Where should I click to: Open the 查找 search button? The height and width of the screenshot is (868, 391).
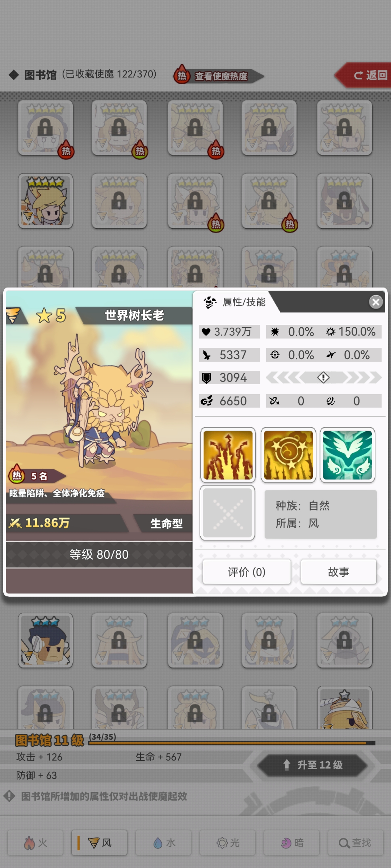[x=356, y=843]
